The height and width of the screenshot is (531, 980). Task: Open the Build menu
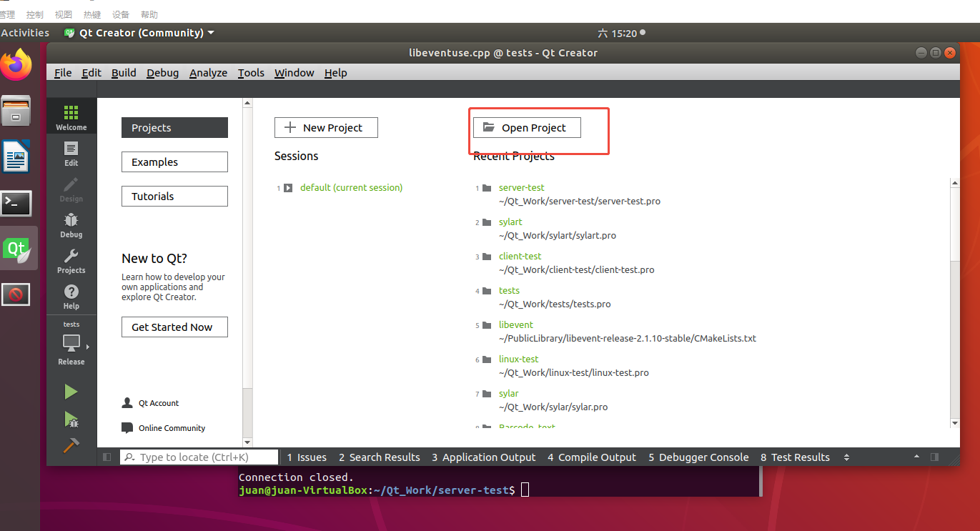pos(124,73)
